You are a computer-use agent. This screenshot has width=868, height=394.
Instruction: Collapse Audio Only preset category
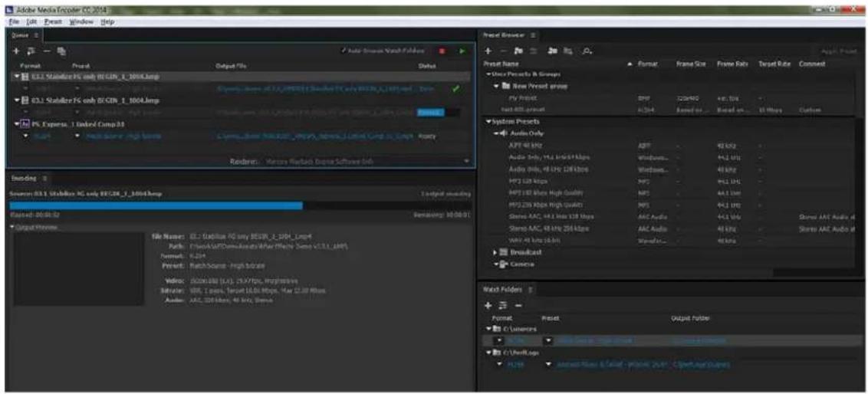(x=497, y=133)
